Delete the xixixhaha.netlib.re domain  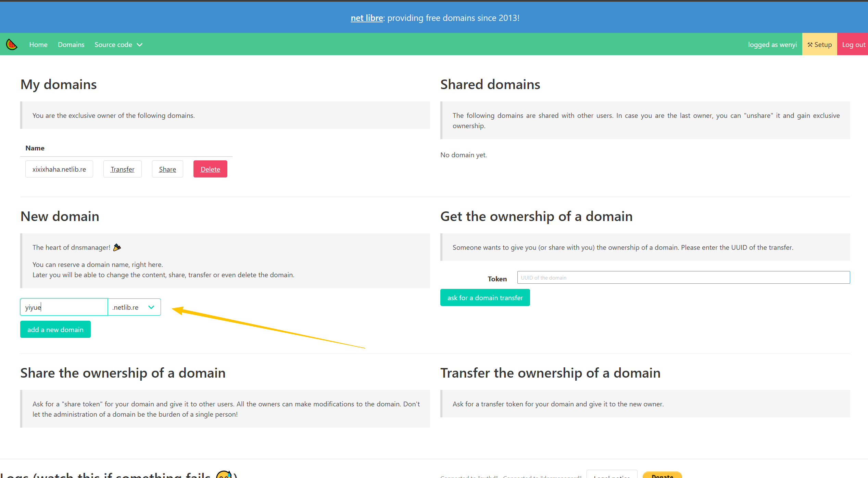coord(210,169)
